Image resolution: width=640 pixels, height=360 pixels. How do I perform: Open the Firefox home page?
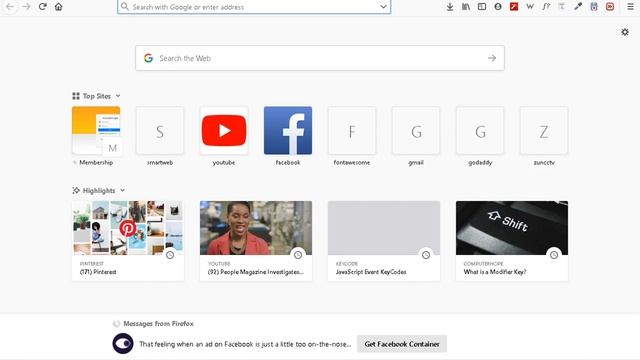[58, 7]
